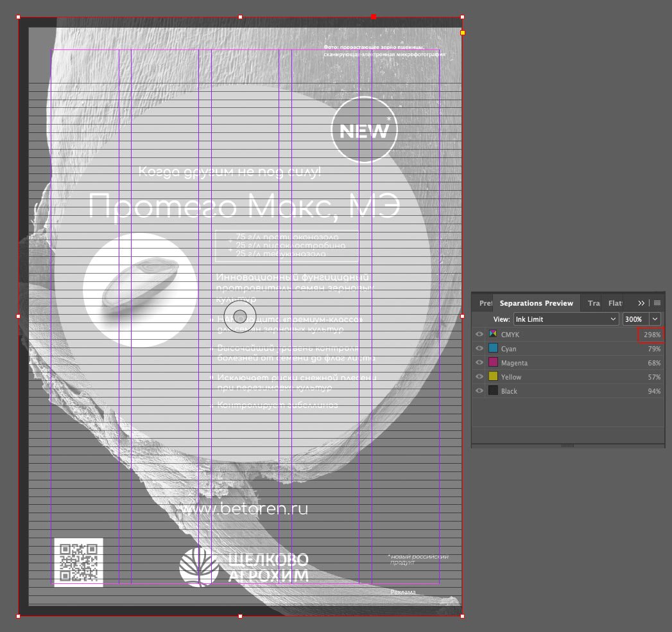The image size is (672, 632).
Task: Select the Yellow row label
Action: (x=512, y=377)
